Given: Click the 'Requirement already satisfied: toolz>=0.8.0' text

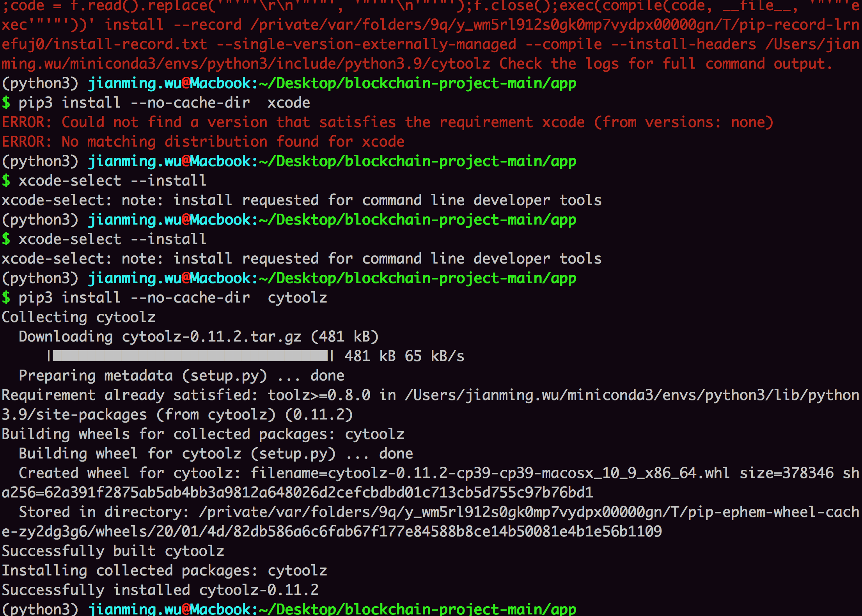Looking at the screenshot, I should [x=186, y=395].
